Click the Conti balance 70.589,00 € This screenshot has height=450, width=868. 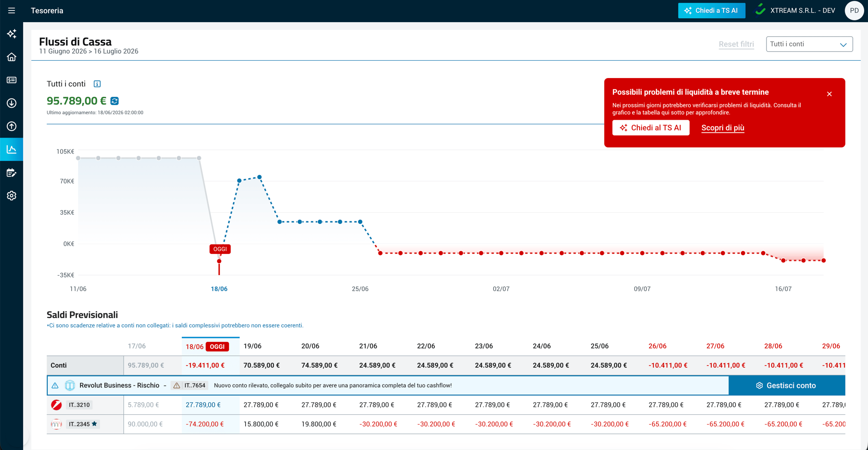(x=262, y=365)
